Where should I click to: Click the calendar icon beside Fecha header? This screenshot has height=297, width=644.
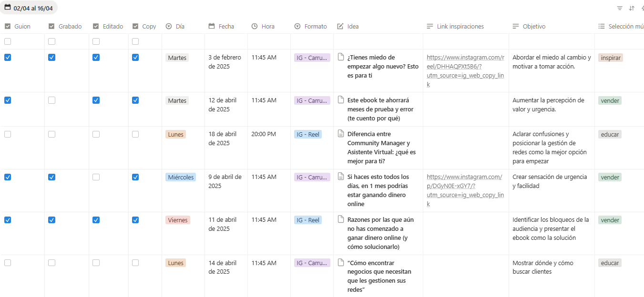pos(212,26)
